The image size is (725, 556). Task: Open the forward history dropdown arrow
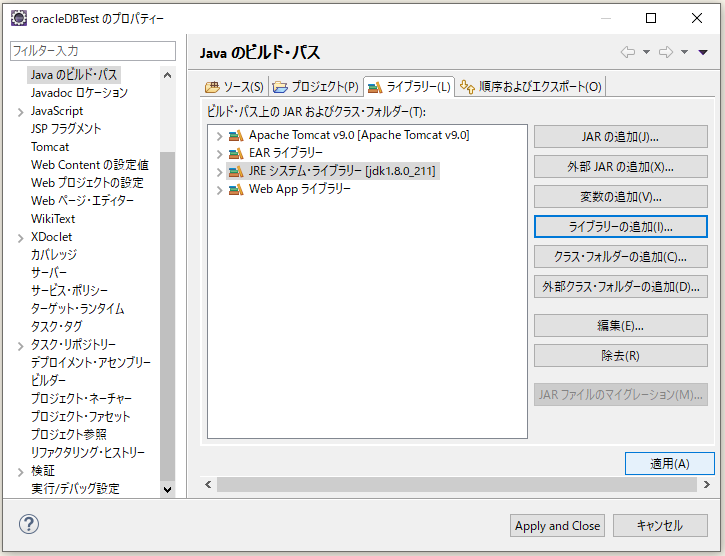(x=684, y=52)
